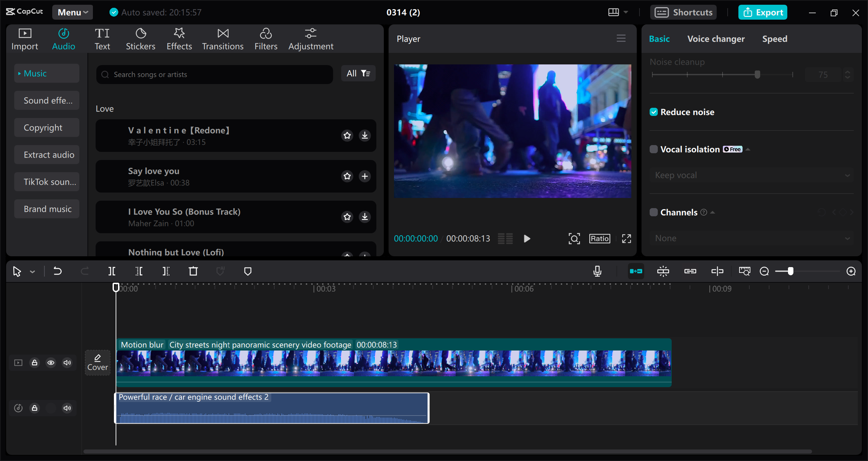Switch to the Voice changer tab

coord(716,39)
